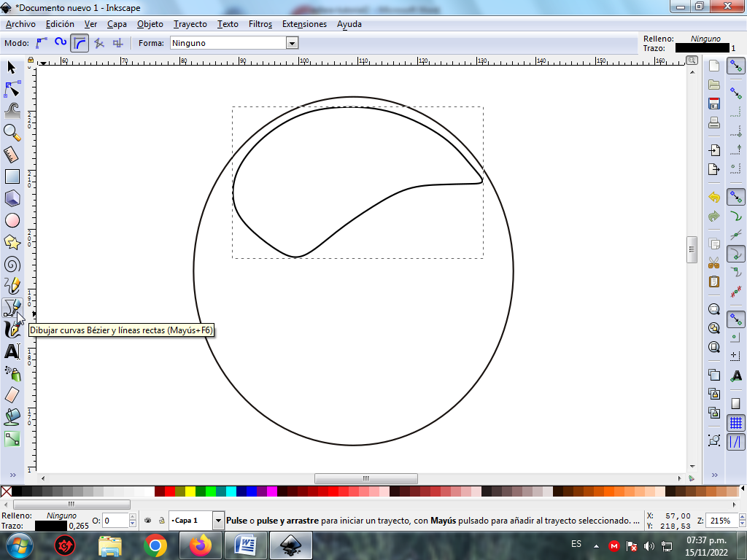The height and width of the screenshot is (560, 747).
Task: Pick yellow from the color palette
Action: (x=190, y=491)
